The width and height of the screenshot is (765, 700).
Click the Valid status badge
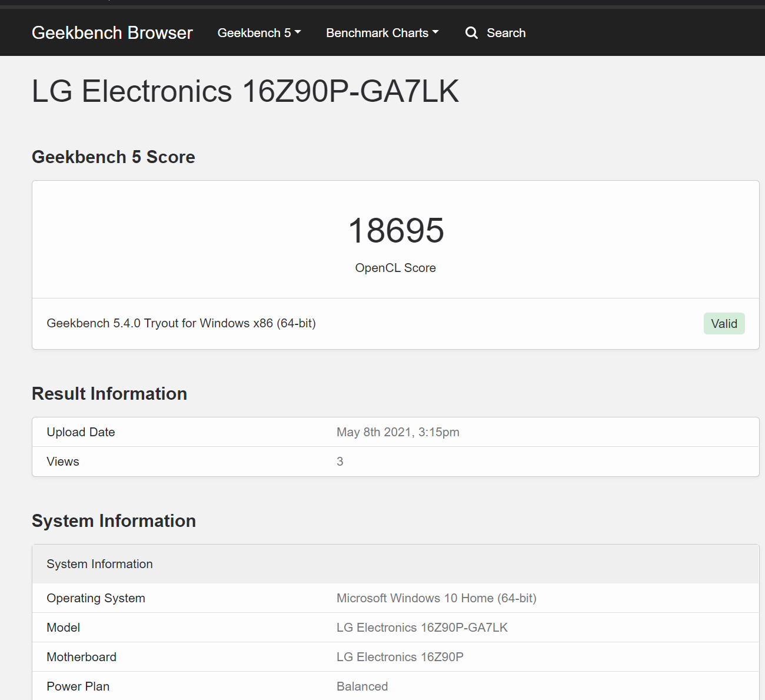[724, 324]
